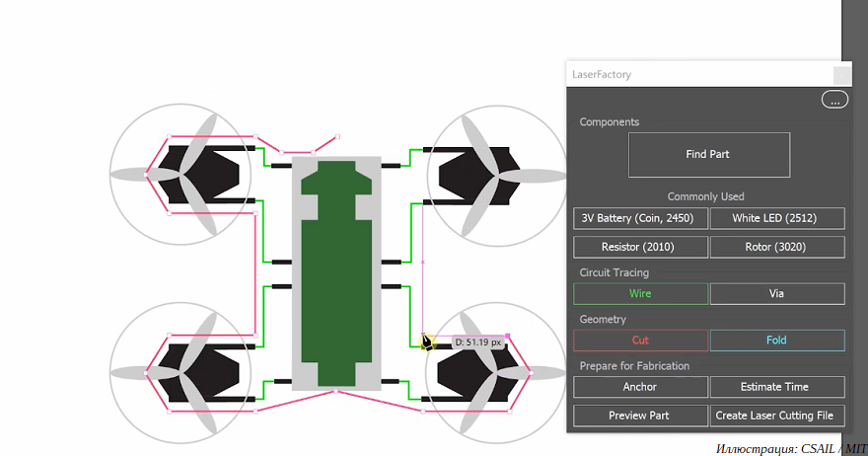The width and height of the screenshot is (868, 456).
Task: Activate the blue Fold geometry tool
Action: click(x=777, y=341)
